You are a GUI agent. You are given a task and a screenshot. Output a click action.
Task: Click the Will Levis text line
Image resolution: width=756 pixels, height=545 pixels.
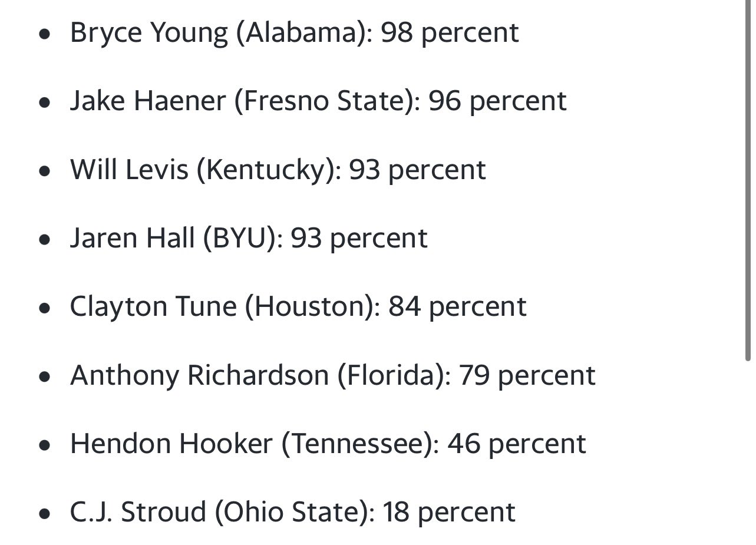(278, 170)
